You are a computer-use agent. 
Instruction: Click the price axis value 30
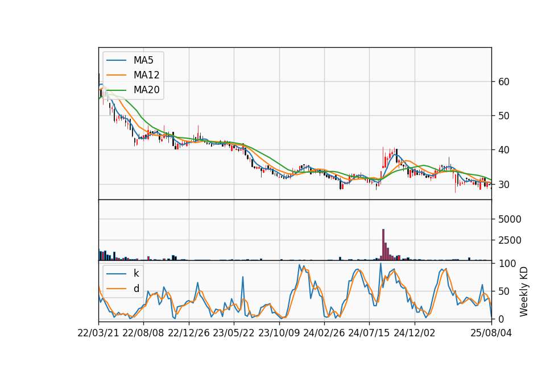(504, 184)
